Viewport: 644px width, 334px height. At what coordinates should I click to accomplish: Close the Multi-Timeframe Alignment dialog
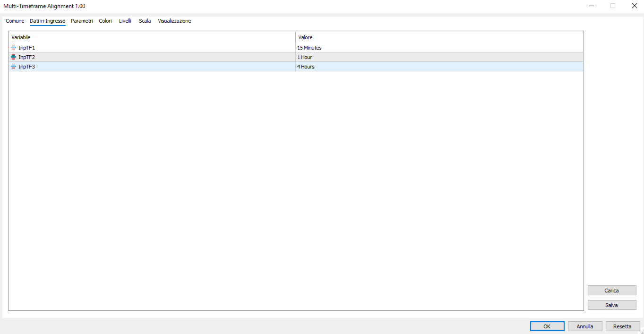coord(634,6)
